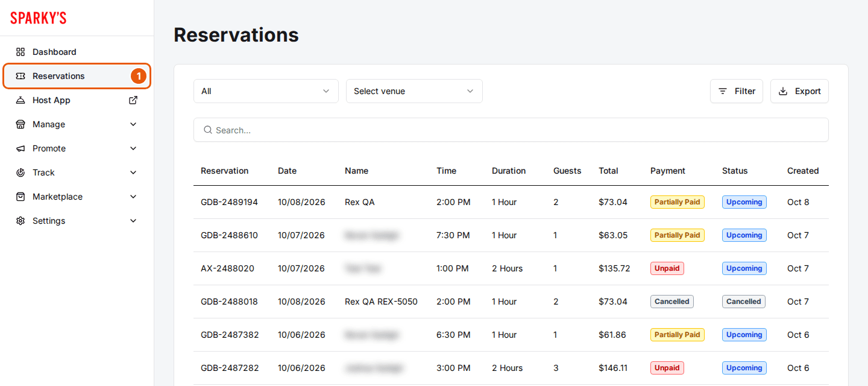Click the $135.72 total
The height and width of the screenshot is (386, 868).
[x=614, y=268]
